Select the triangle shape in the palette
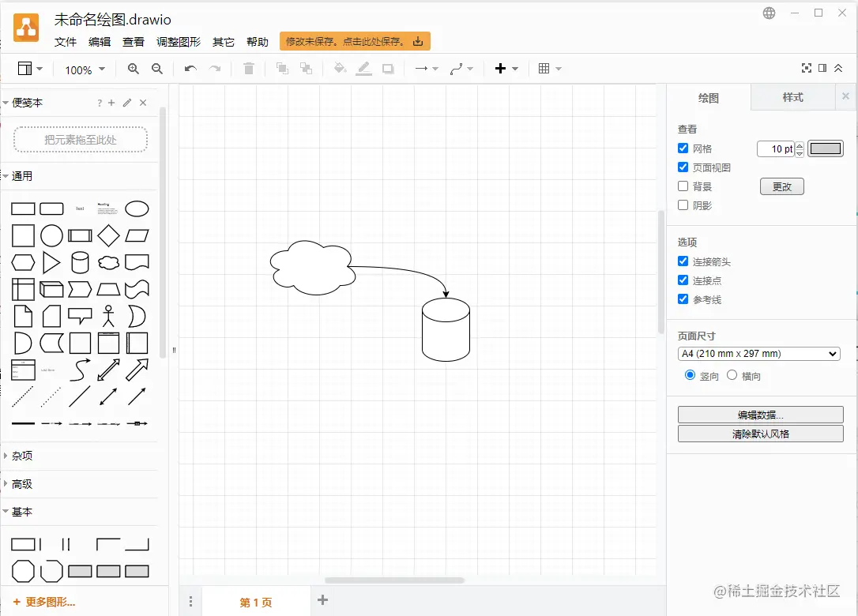The height and width of the screenshot is (616, 858). [51, 263]
